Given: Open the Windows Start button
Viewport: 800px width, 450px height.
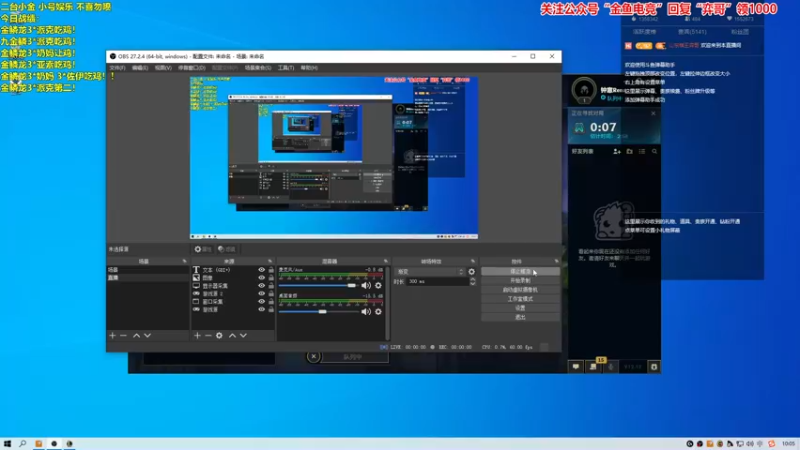Looking at the screenshot, I should coord(7,444).
